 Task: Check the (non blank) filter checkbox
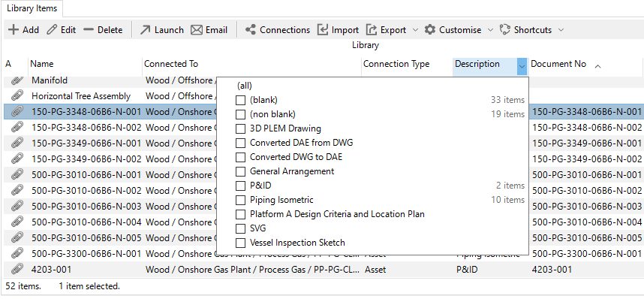click(x=241, y=114)
